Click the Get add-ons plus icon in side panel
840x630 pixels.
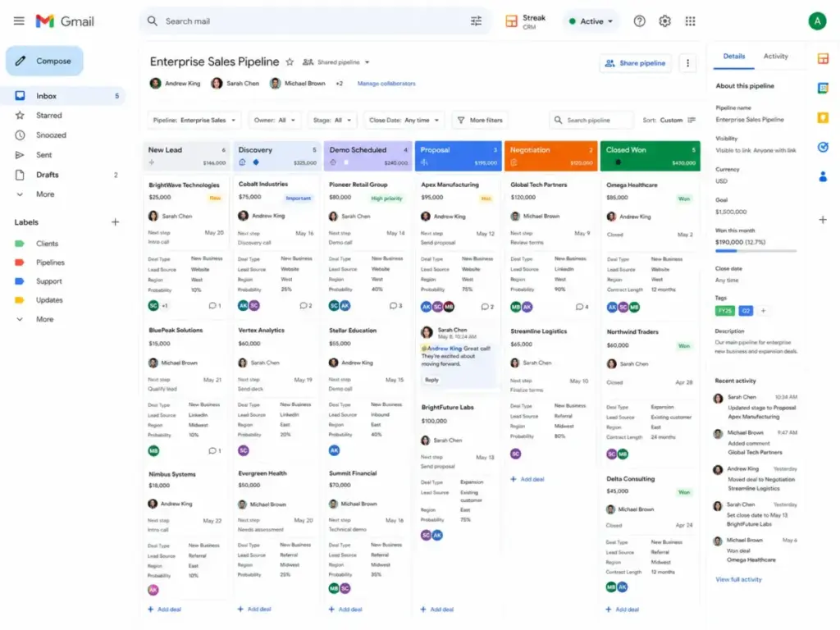[823, 220]
